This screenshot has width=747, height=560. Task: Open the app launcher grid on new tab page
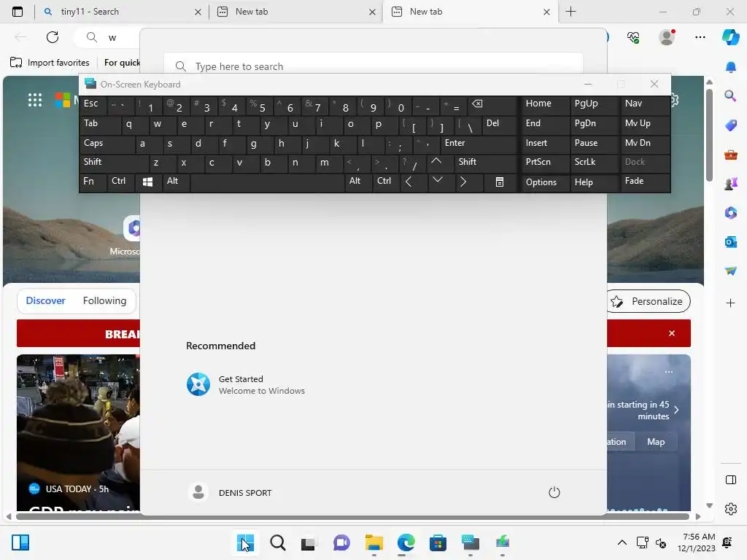35,100
